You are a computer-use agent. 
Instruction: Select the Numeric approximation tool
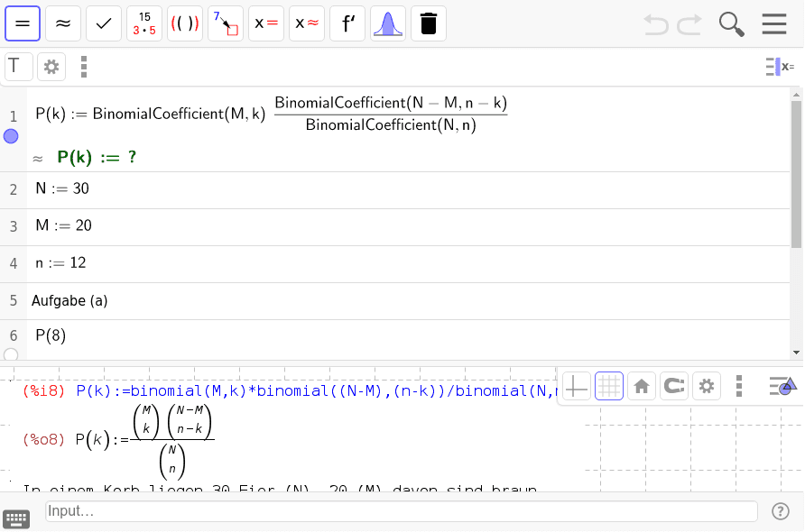(63, 23)
